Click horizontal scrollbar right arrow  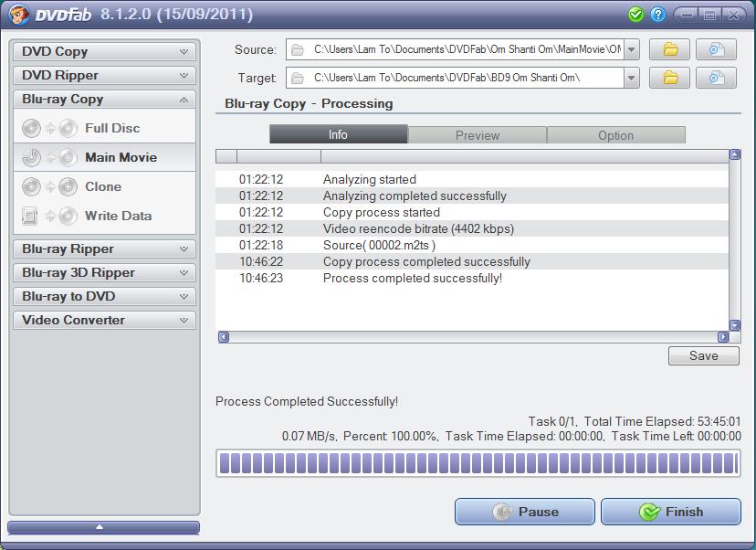tap(723, 337)
